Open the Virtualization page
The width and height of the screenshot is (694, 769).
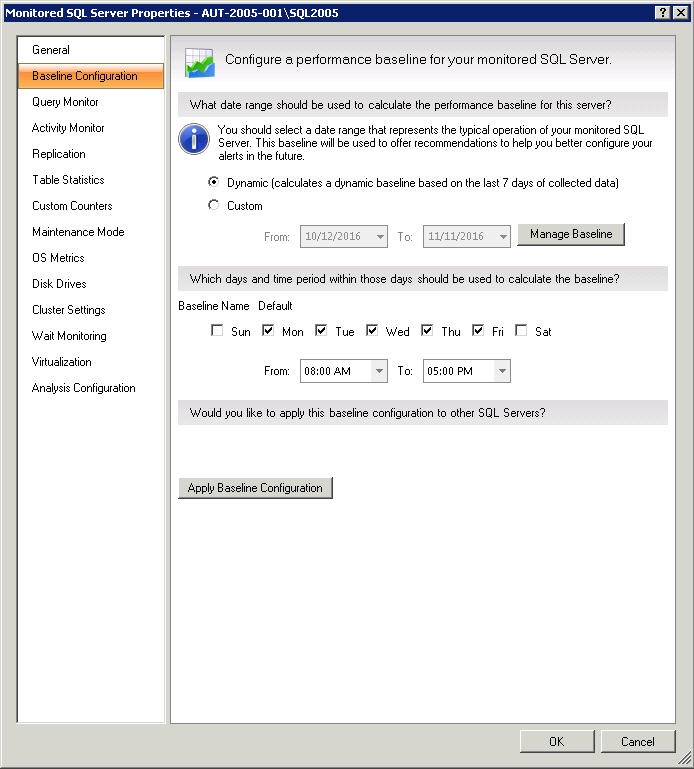point(91,362)
